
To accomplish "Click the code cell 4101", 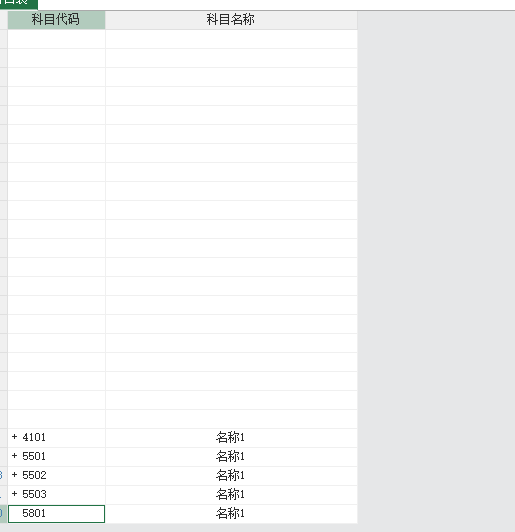I will pos(56,438).
